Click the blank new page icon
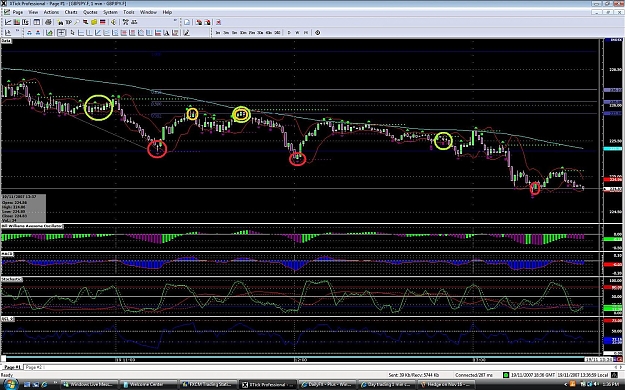This screenshot has width=625, height=390. pyautogui.click(x=187, y=22)
